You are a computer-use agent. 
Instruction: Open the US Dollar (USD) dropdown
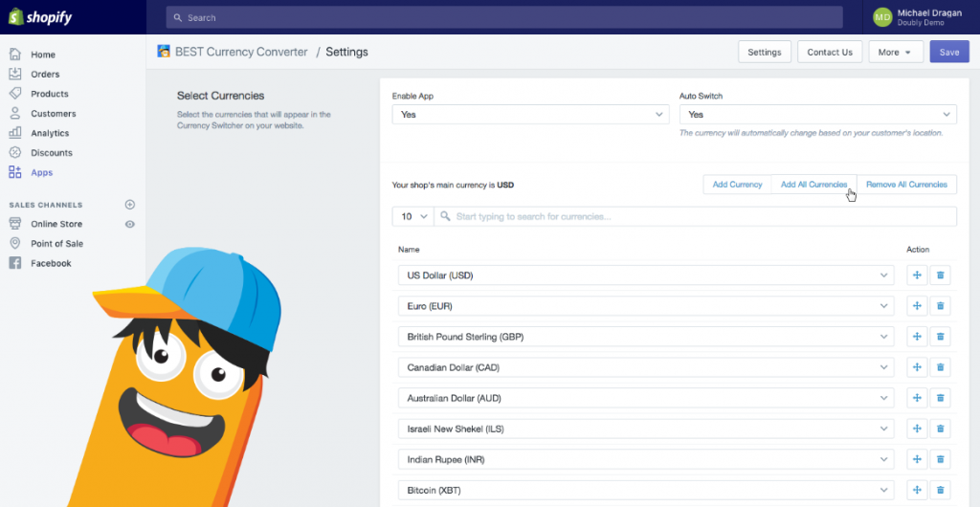[x=646, y=276]
